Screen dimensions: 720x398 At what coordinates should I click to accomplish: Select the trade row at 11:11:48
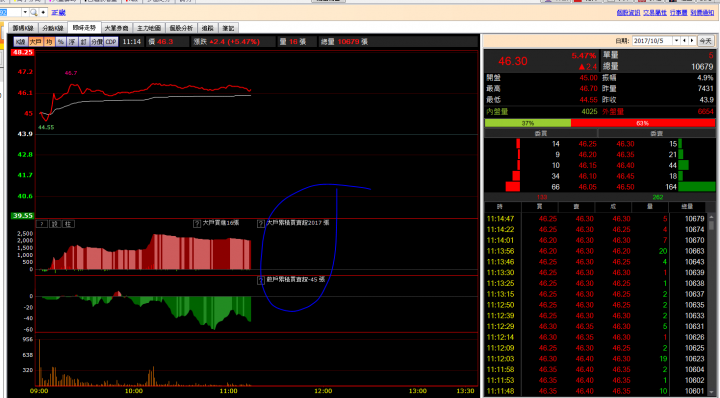(x=596, y=391)
